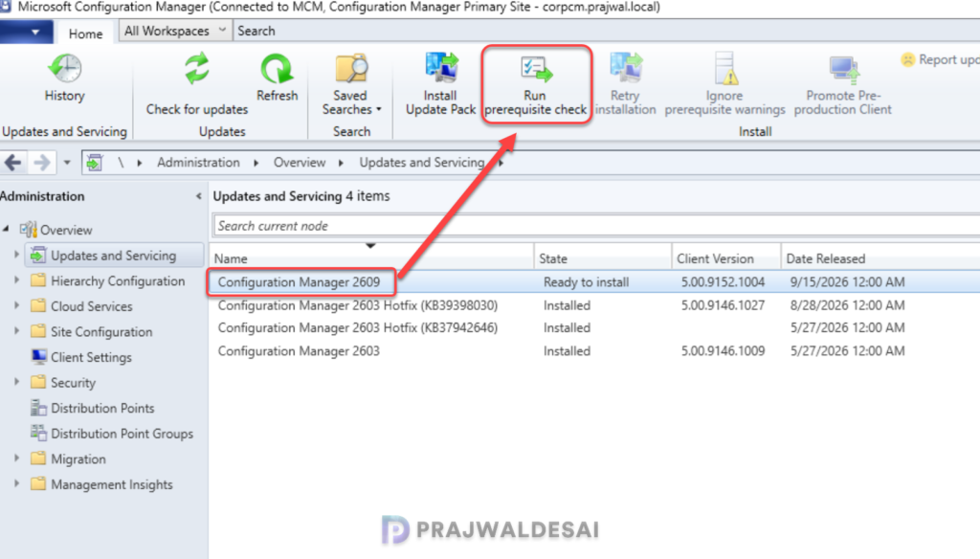Open the History ribbon icon
Image resolution: width=980 pixels, height=559 pixels.
click(64, 69)
